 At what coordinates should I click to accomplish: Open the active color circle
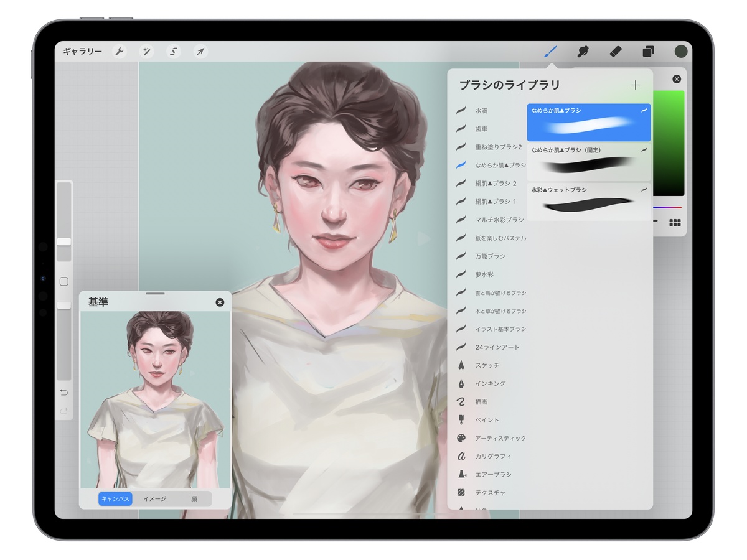pos(681,51)
